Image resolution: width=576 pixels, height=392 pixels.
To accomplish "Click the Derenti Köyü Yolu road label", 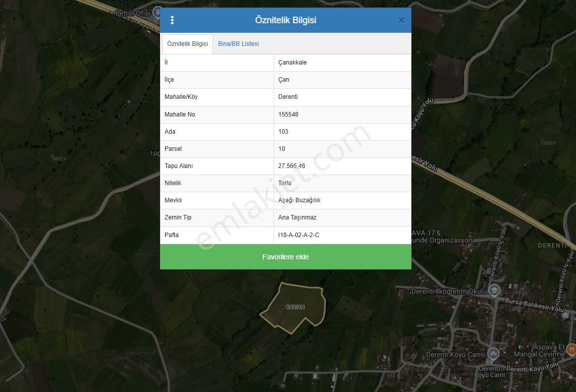I will click(x=532, y=368).
